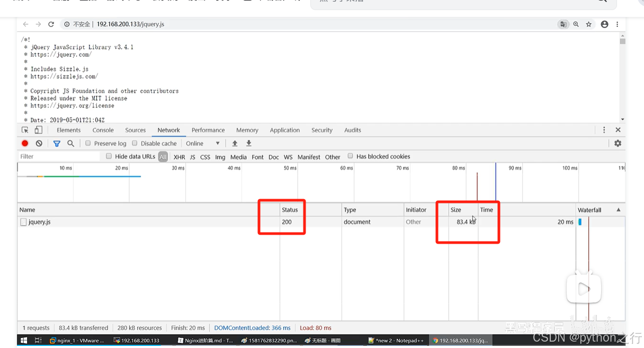The image size is (644, 348).
Task: Filter requests by XHR
Action: point(180,157)
